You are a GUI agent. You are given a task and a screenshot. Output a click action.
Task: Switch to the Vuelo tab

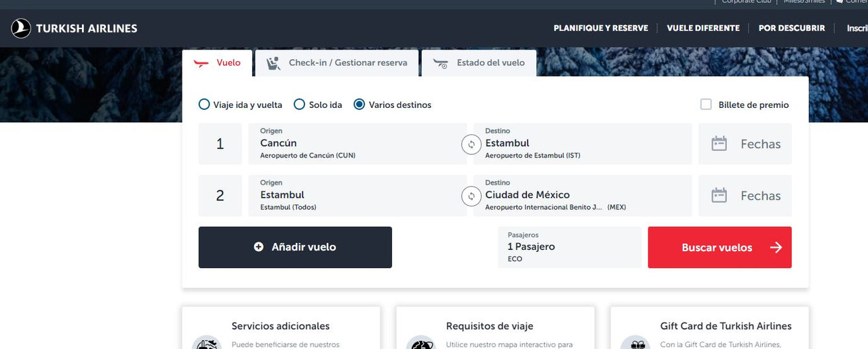click(217, 63)
